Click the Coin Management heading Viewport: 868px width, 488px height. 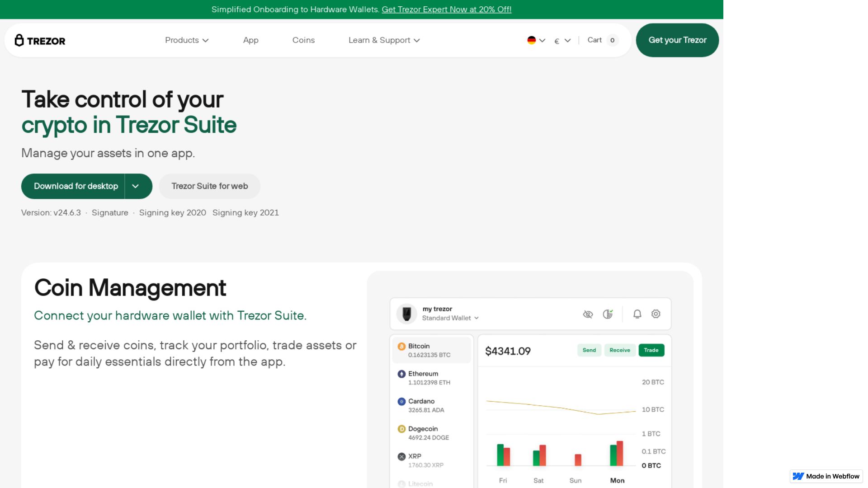tap(130, 288)
